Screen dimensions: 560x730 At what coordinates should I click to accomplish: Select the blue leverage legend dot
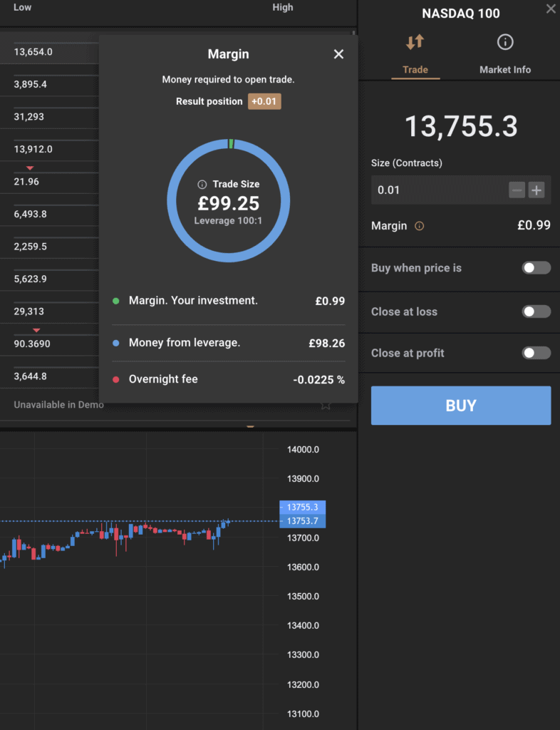pos(116,343)
